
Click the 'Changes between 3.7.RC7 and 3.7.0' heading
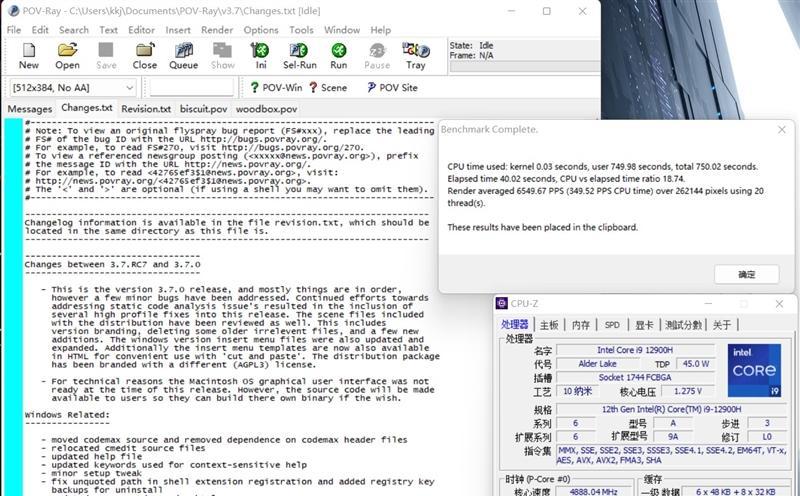pos(113,264)
